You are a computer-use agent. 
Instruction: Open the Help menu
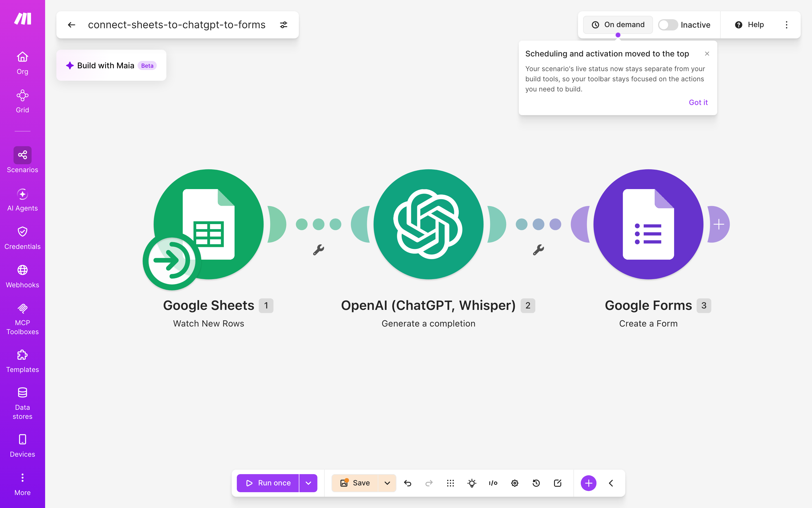tap(749, 25)
